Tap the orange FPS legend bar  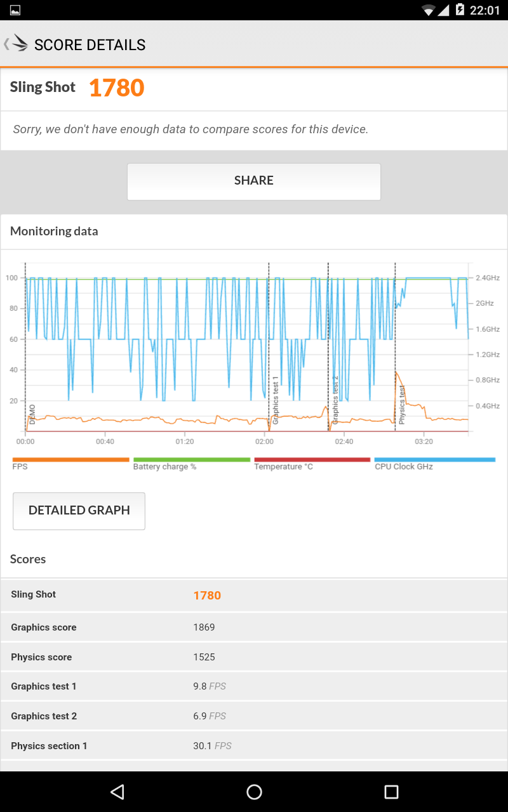(70, 460)
